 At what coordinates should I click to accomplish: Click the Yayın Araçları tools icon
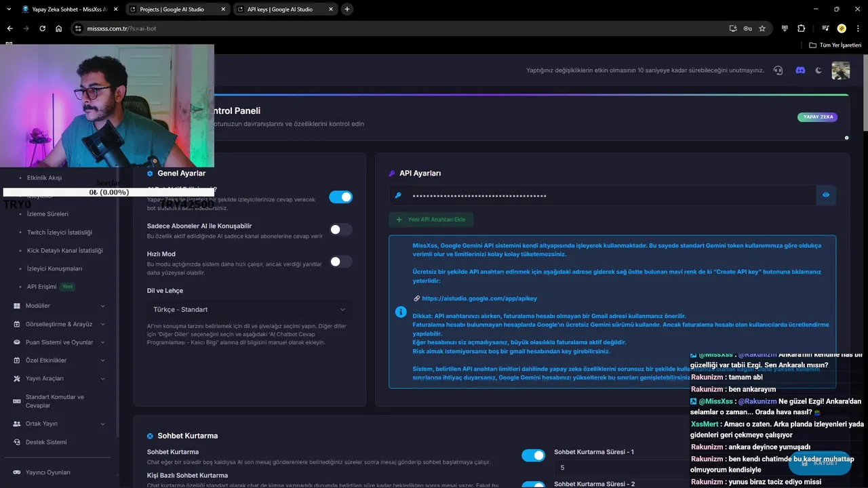pyautogui.click(x=17, y=379)
